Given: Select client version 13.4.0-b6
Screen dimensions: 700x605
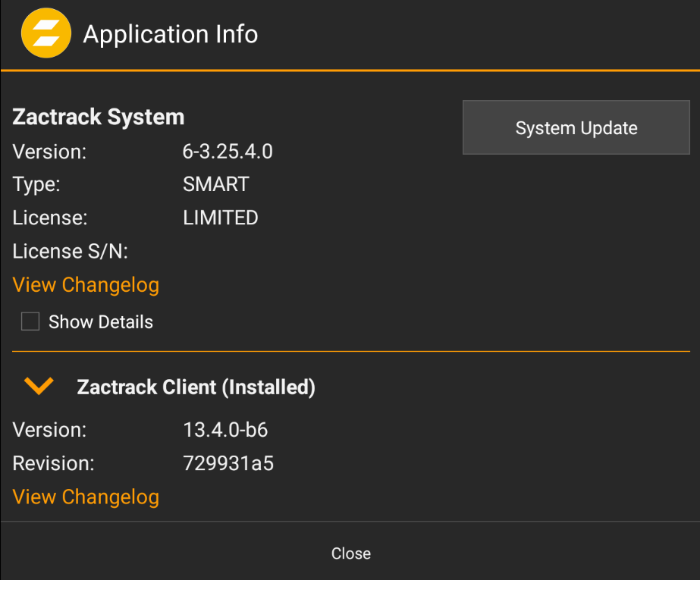Looking at the screenshot, I should (225, 430).
